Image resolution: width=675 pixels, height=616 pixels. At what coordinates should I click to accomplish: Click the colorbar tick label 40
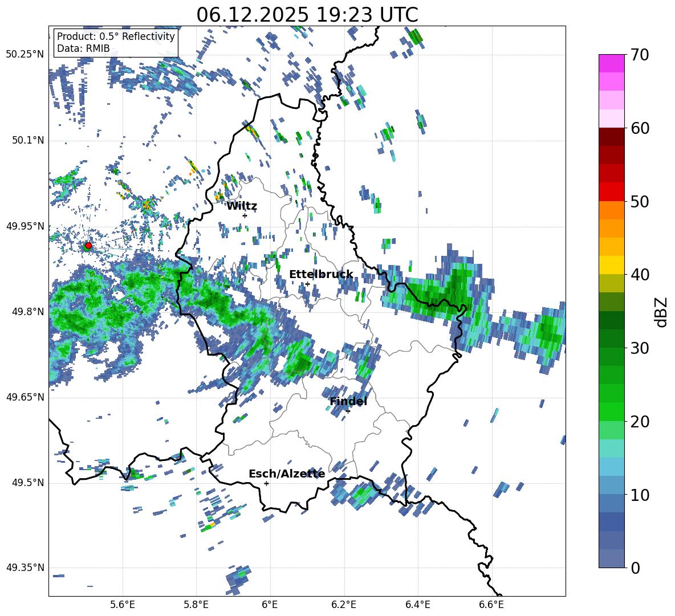(640, 275)
